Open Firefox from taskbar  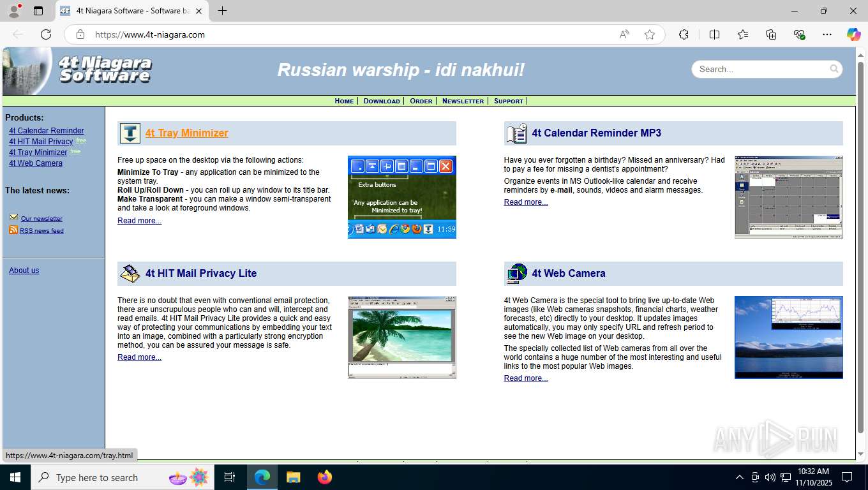[x=325, y=477]
